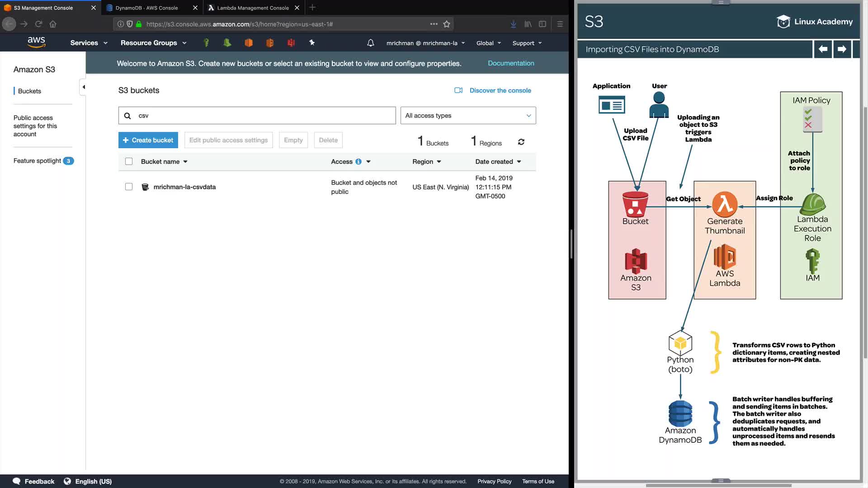The height and width of the screenshot is (488, 868).
Task: Go to next slide with right arrow
Action: click(x=842, y=49)
